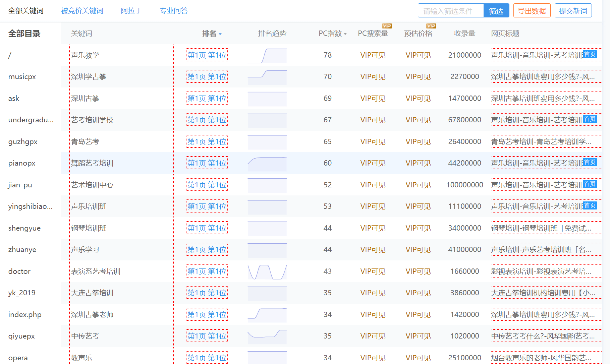Screen dimensions: 610x364
Task: Open ranking link for 表演系艺考培训 row
Action: click(207, 271)
